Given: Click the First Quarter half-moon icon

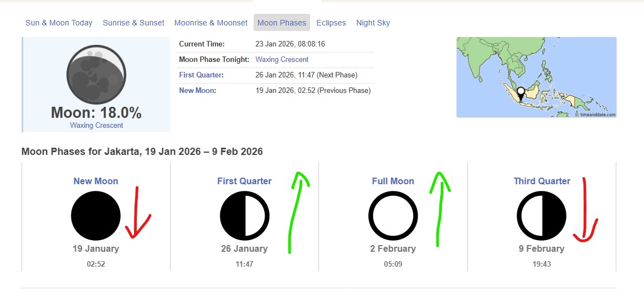Looking at the screenshot, I should coord(245,216).
